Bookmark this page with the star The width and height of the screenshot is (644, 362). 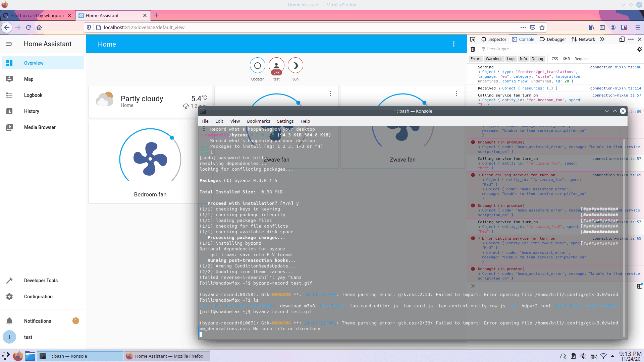(542, 27)
